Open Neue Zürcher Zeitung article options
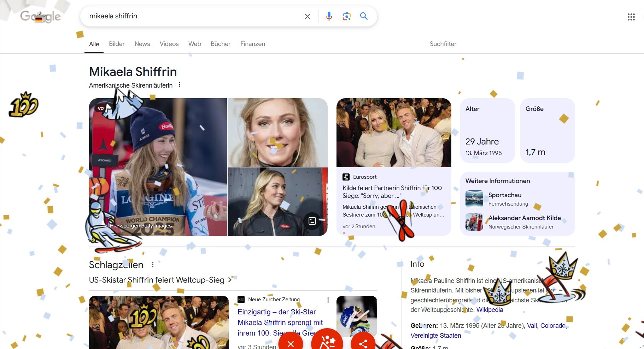644x349 pixels. click(328, 300)
